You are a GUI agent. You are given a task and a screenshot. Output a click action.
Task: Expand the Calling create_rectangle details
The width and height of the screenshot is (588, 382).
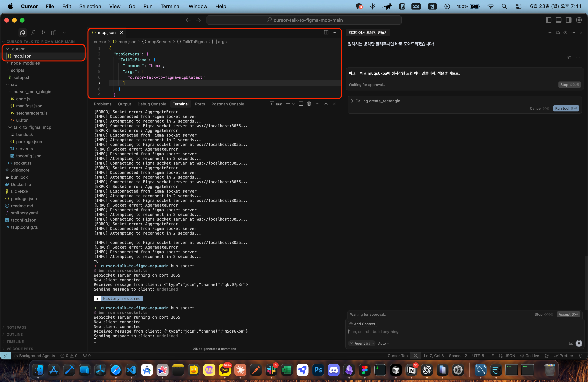point(377,101)
